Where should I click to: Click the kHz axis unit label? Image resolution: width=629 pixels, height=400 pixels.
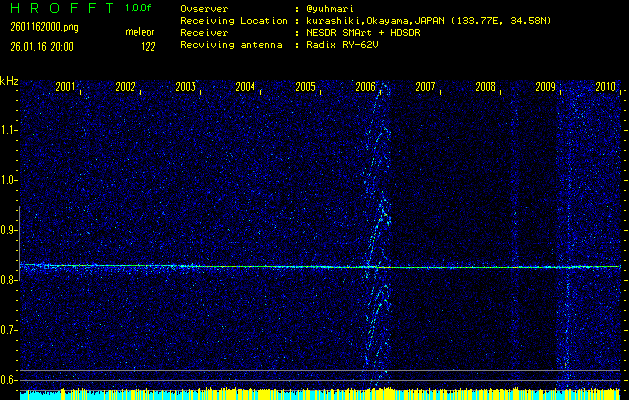9,81
